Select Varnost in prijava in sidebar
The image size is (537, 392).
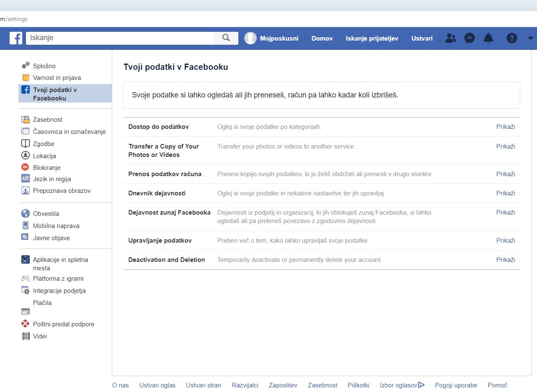(x=57, y=78)
